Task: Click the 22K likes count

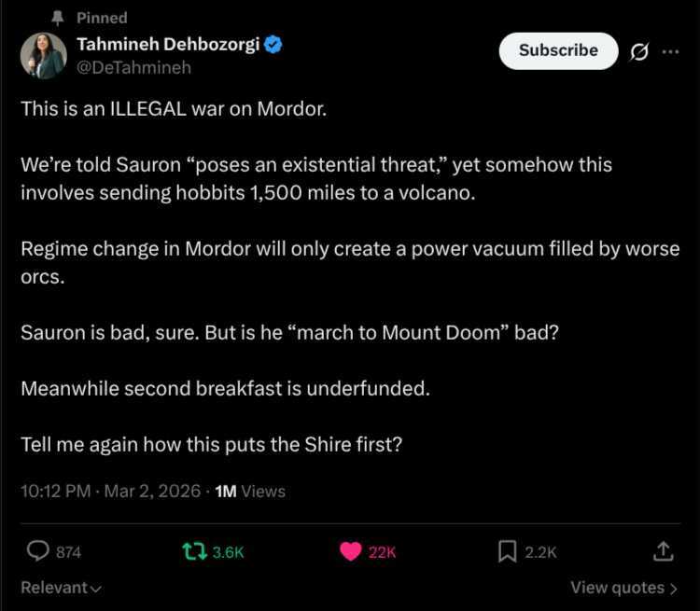Action: tap(383, 552)
